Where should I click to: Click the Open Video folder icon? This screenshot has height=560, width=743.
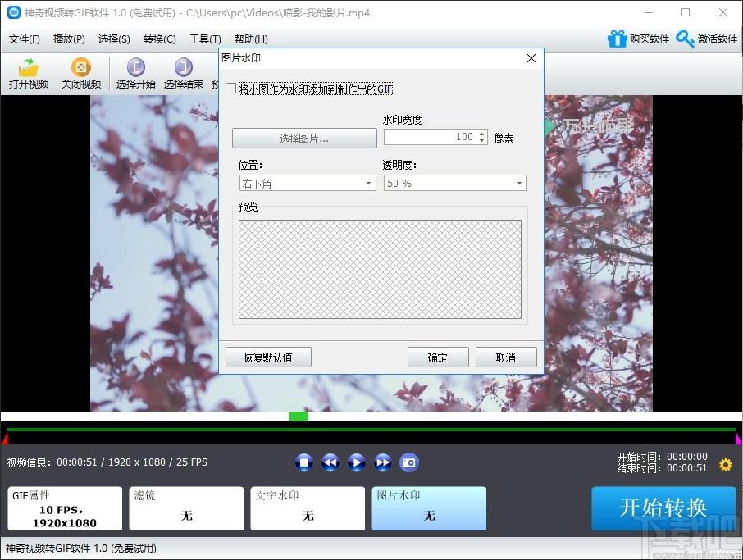[x=29, y=68]
